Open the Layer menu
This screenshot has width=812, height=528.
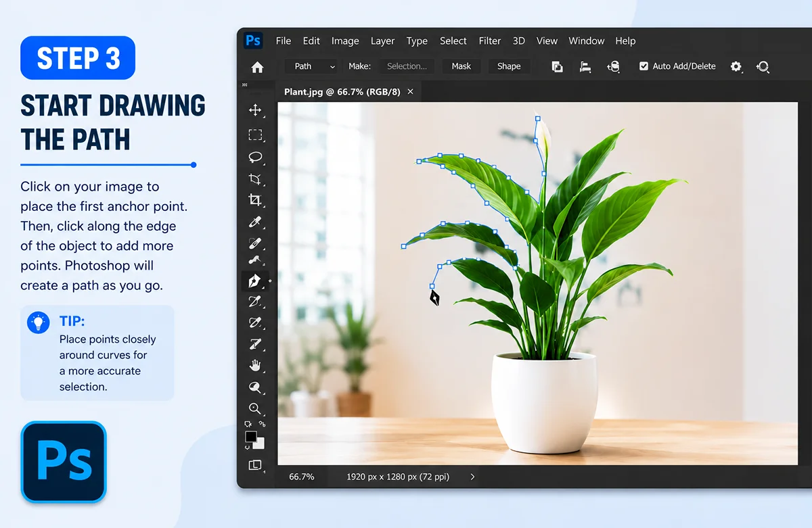pos(382,41)
